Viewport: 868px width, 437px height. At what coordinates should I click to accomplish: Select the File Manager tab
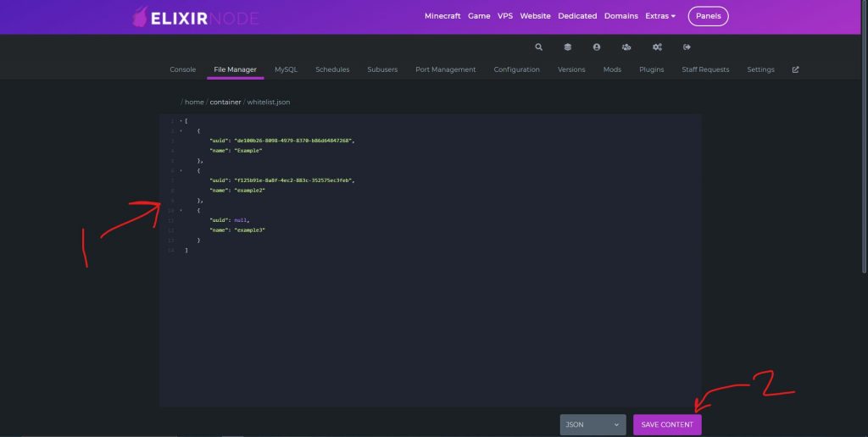tap(236, 69)
